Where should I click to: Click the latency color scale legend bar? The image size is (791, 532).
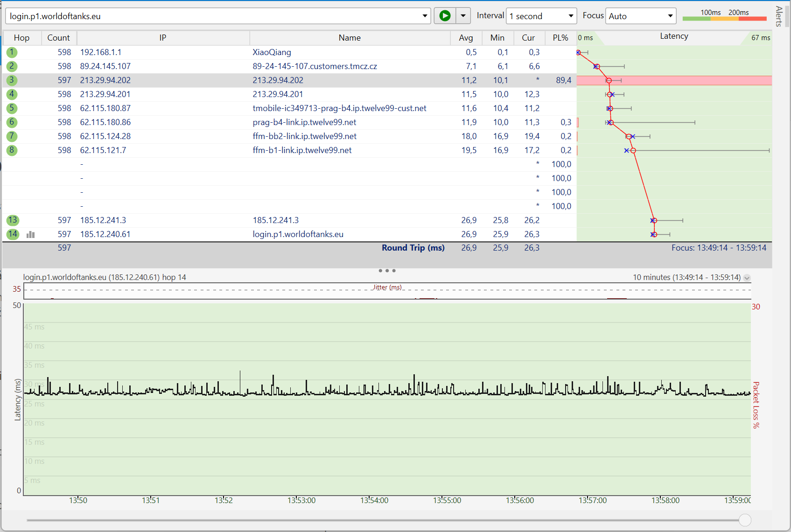pyautogui.click(x=724, y=19)
